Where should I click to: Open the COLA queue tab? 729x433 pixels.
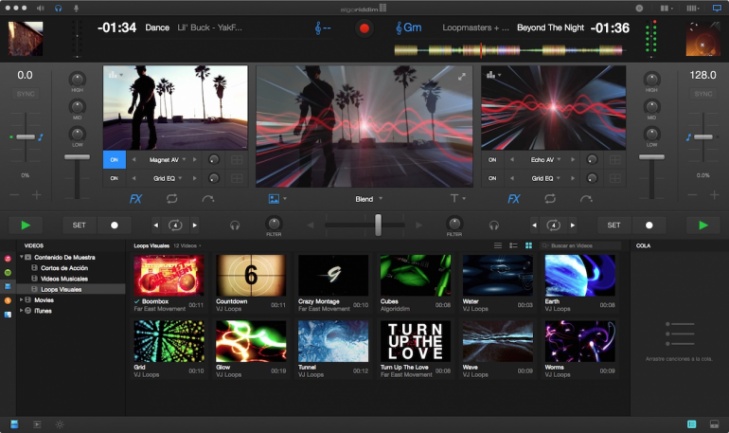point(643,246)
